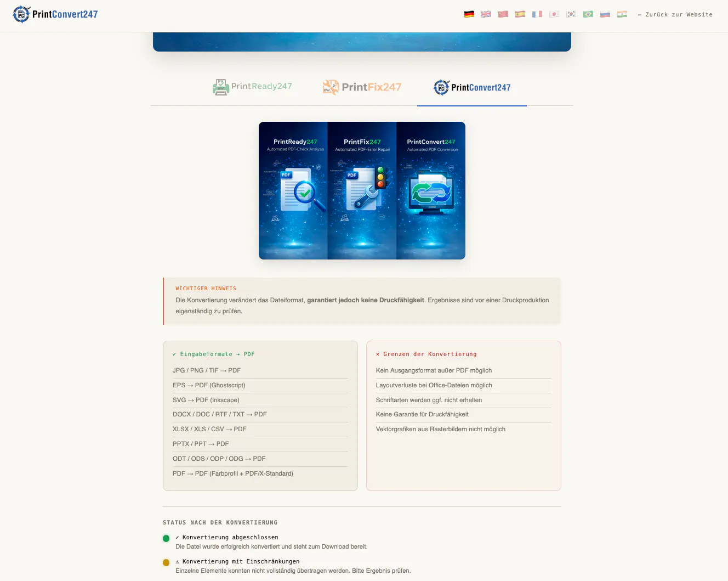Follow the 'Zurück zur Website' link
Viewport: 728px width, 581px height.
(x=675, y=15)
